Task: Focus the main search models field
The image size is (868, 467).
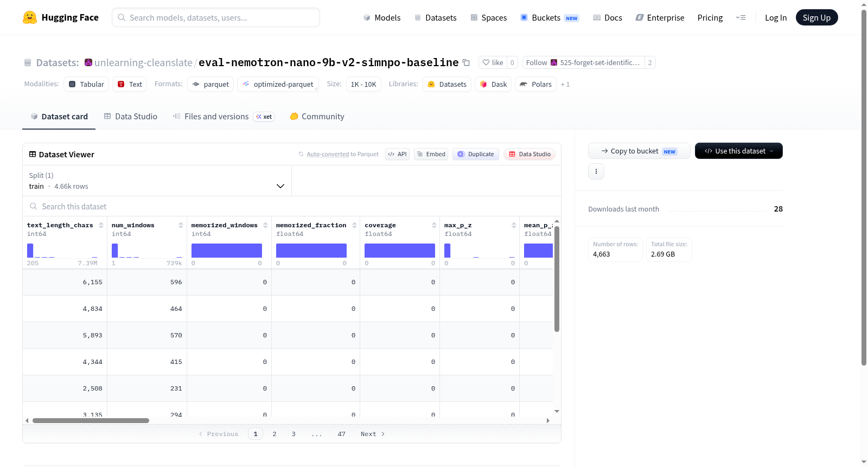Action: 216,17
